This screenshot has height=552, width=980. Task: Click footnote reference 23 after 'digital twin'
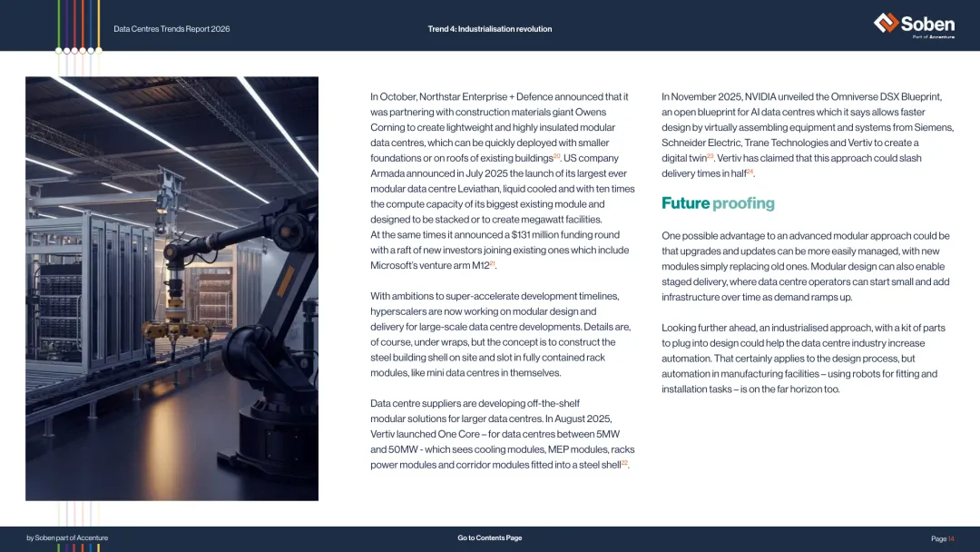click(x=710, y=156)
